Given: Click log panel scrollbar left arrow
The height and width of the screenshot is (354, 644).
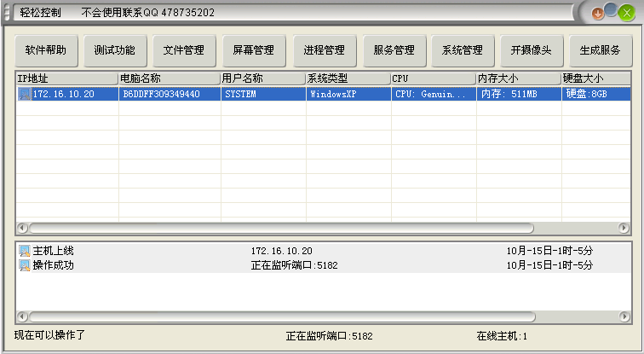Looking at the screenshot, I should [22, 317].
